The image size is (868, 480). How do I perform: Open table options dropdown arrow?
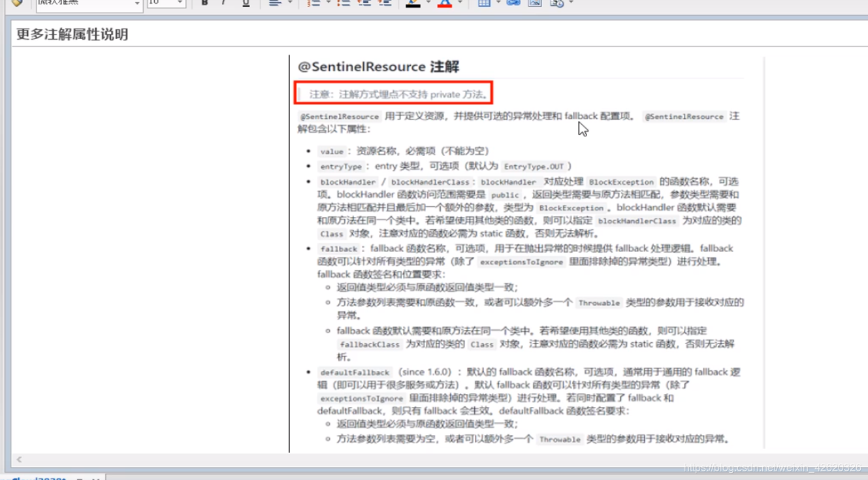click(x=498, y=3)
